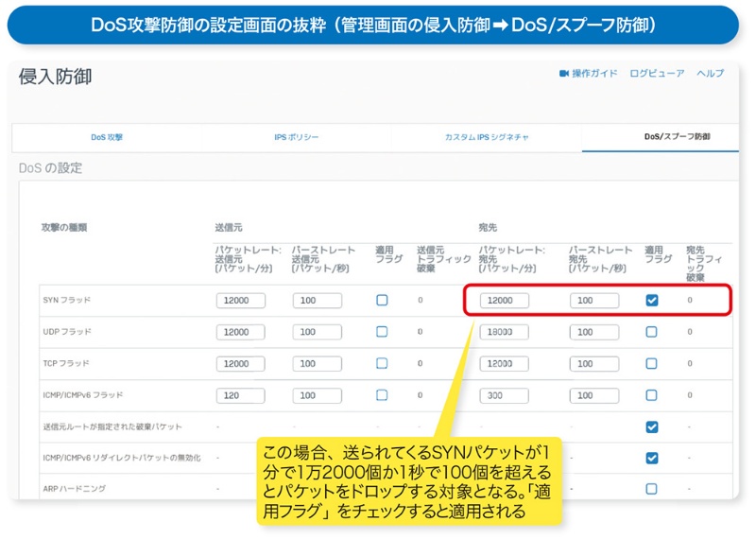Image resolution: width=756 pixels, height=539 pixels.
Task: Click the camera icon beside 操作ガイド
Action: point(563,74)
